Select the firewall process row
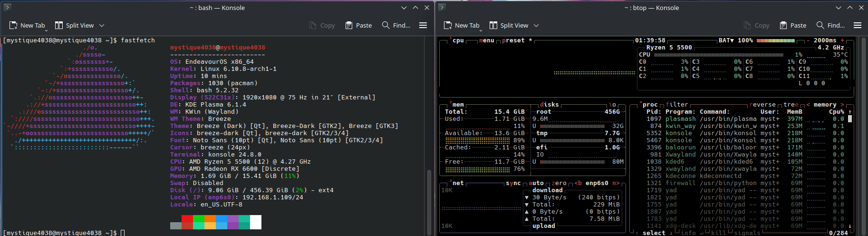Screen dimensions: 868x236 tap(745, 183)
